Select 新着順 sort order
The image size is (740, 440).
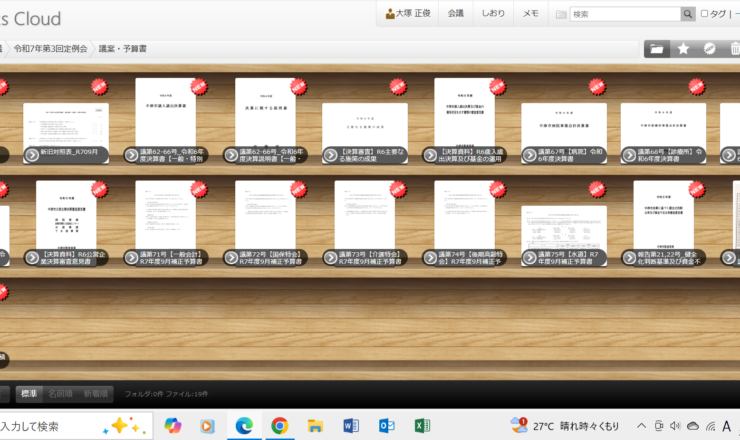click(97, 393)
